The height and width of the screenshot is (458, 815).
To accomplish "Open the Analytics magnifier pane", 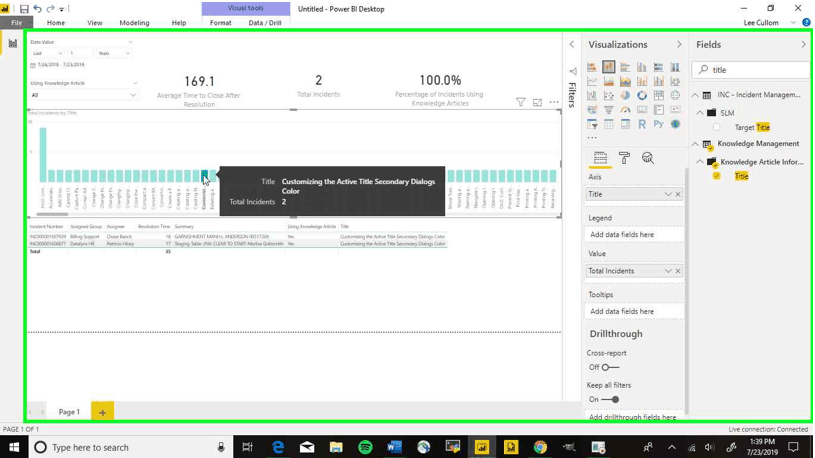I will [x=648, y=158].
